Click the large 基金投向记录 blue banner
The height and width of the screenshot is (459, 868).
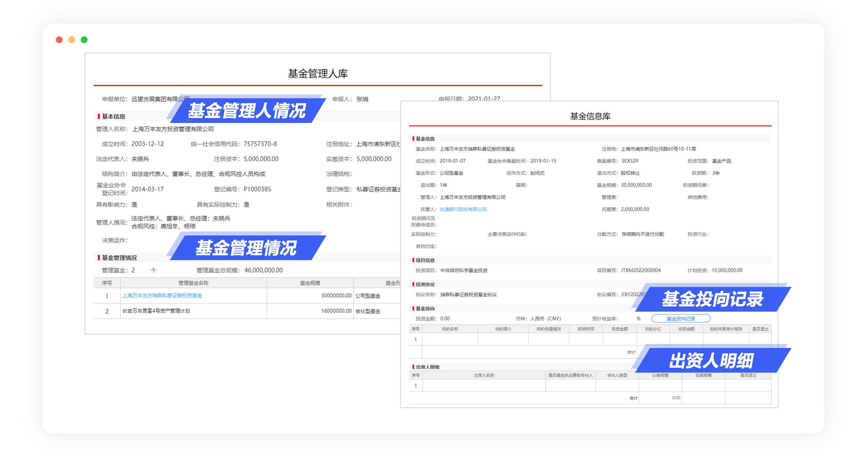(x=712, y=299)
